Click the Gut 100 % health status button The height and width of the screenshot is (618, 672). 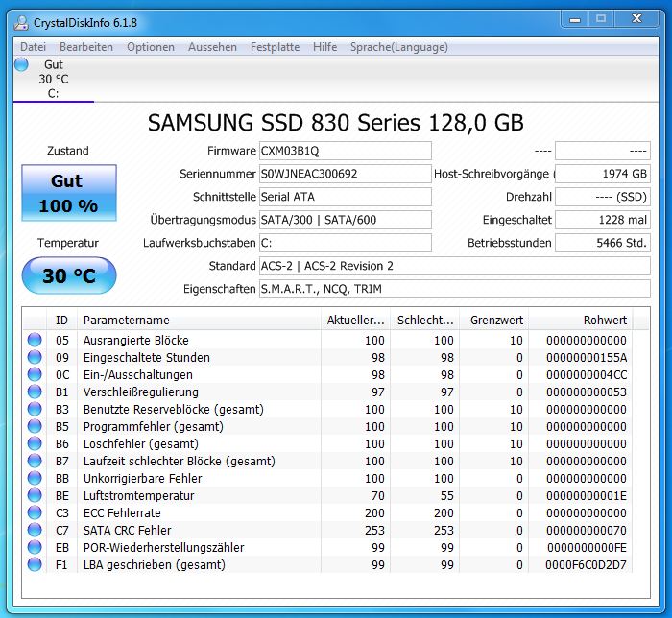click(x=68, y=193)
